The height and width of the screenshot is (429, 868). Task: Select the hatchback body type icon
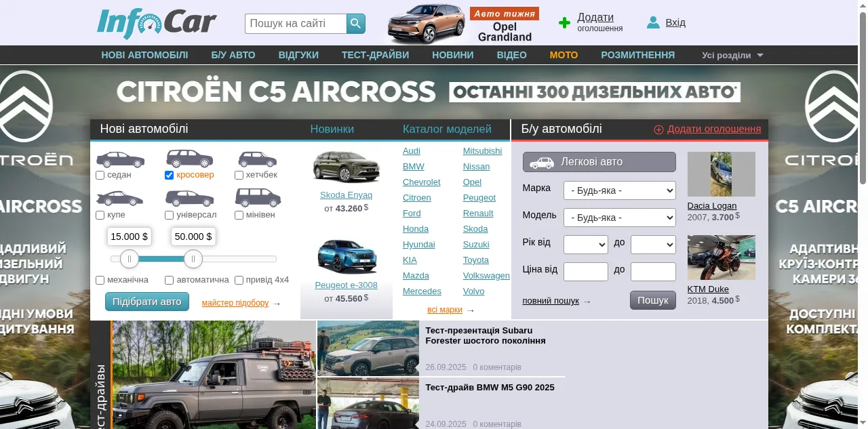tap(258, 159)
